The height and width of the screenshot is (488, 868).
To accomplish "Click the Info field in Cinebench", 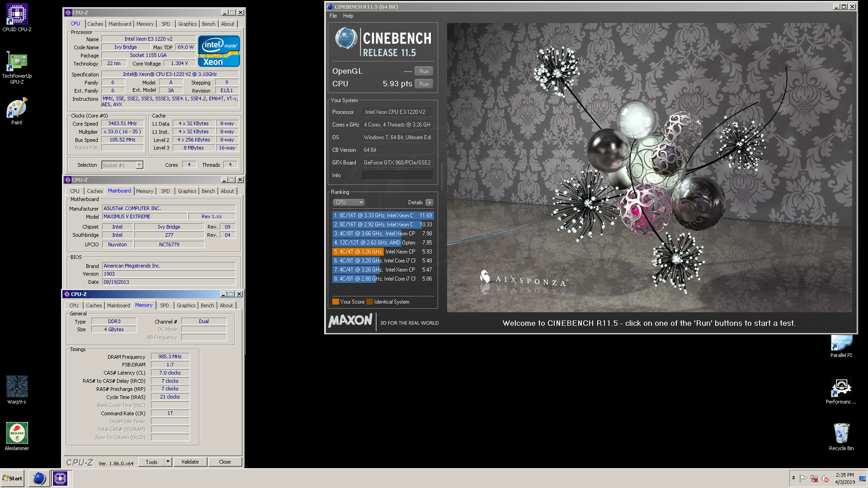I will coord(397,175).
